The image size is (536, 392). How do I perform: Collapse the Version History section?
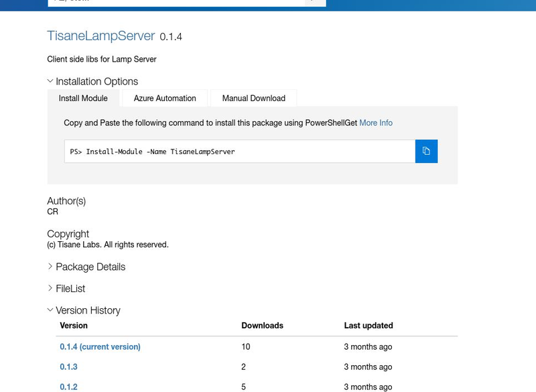(x=84, y=310)
